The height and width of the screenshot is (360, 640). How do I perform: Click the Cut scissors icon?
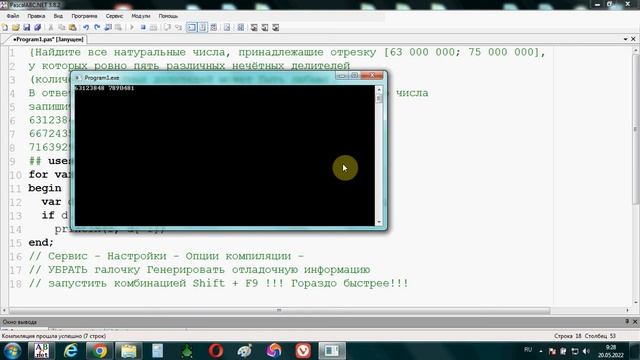point(51,27)
